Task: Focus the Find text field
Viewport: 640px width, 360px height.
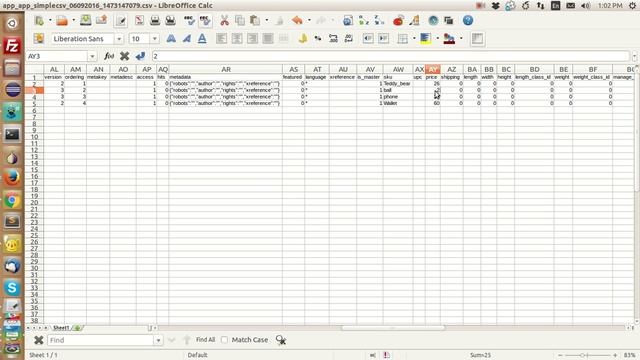Action: tap(100, 340)
